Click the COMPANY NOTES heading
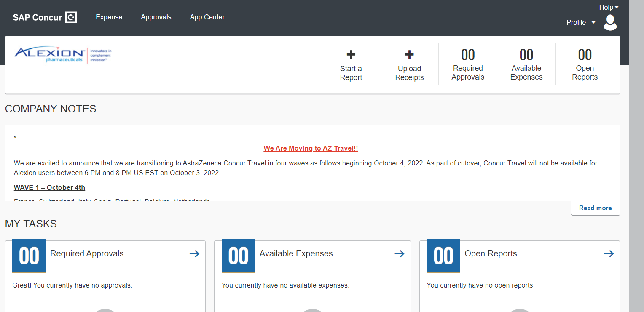Image resolution: width=644 pixels, height=312 pixels. 51,109
